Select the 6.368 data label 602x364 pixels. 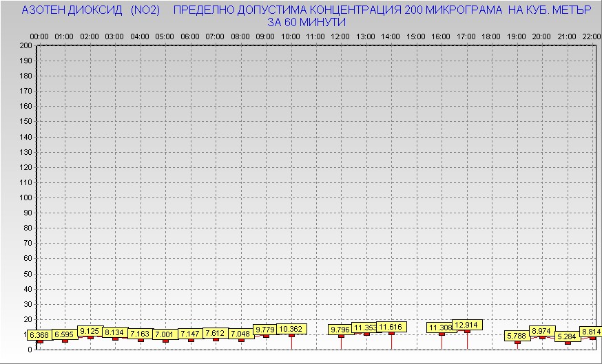pyautogui.click(x=39, y=335)
